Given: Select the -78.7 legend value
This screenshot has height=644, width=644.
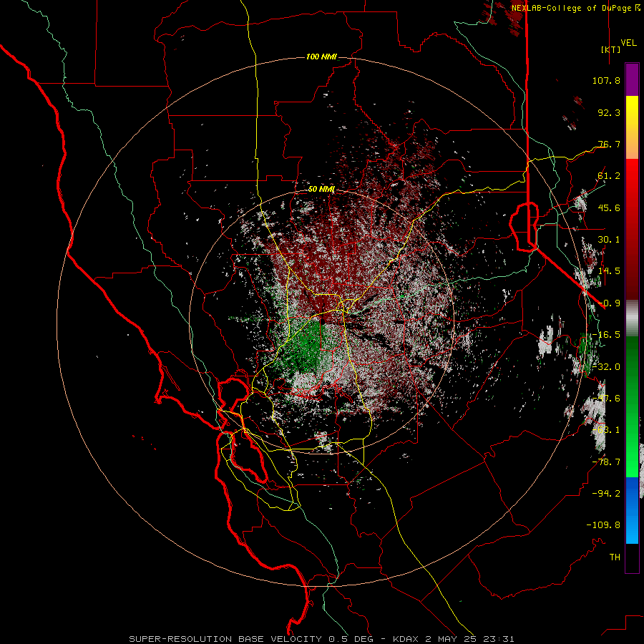Looking at the screenshot, I should (x=606, y=462).
